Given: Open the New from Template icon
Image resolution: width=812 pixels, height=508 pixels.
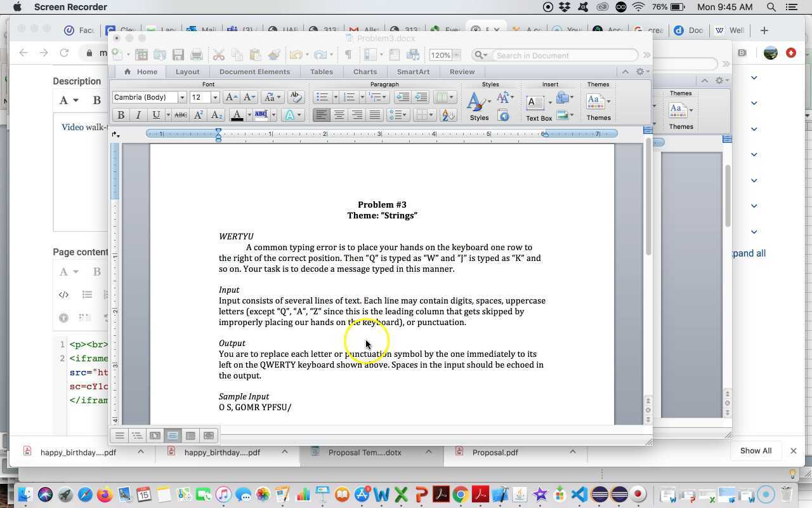Looking at the screenshot, I should [141, 55].
